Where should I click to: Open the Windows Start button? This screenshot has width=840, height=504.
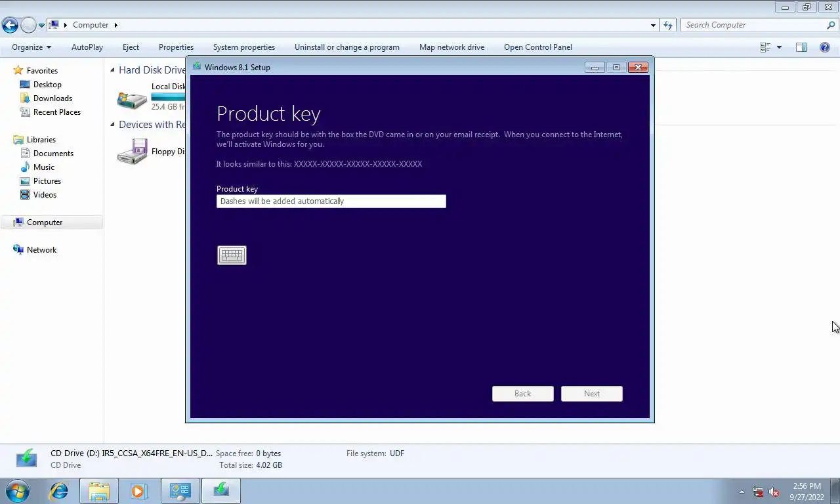pos(18,491)
